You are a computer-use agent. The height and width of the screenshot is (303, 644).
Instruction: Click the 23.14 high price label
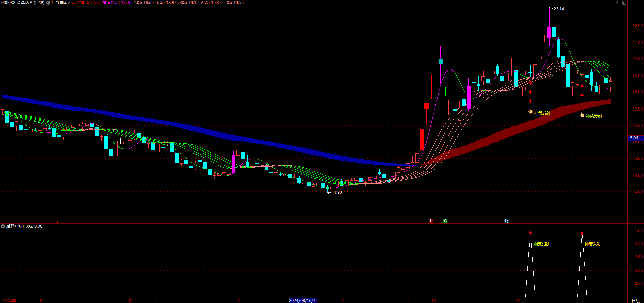click(x=559, y=9)
